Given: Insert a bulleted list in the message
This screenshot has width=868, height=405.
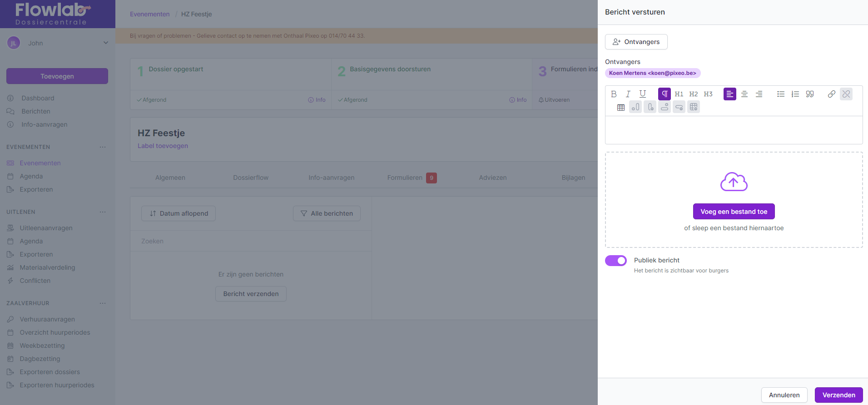Looking at the screenshot, I should tap(781, 94).
